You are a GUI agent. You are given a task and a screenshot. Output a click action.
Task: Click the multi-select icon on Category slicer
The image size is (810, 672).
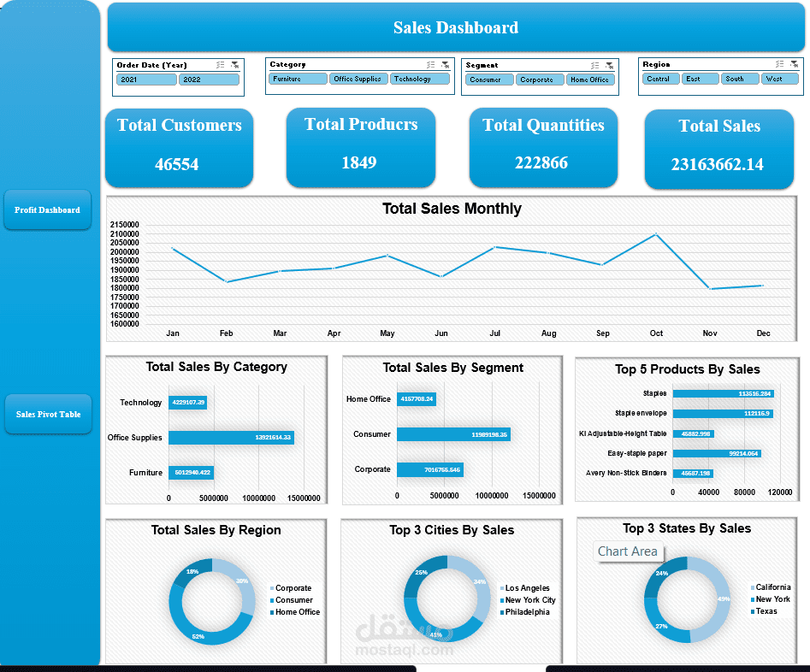coord(432,64)
